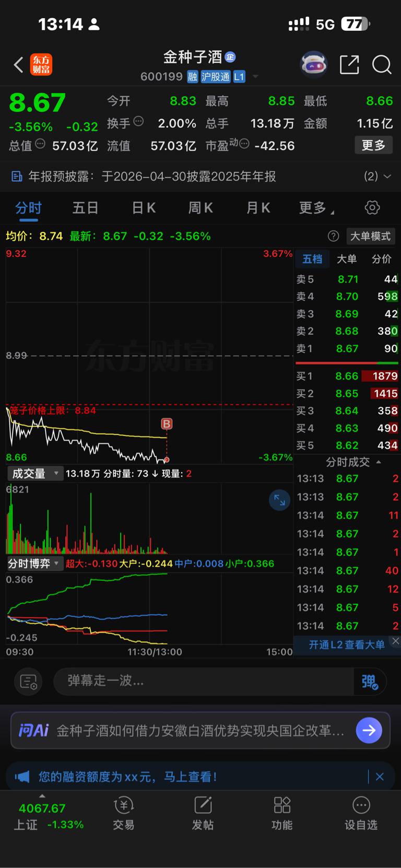This screenshot has width=401, height=868.
Task: Tap the 融 margin tag
Action: click(193, 77)
